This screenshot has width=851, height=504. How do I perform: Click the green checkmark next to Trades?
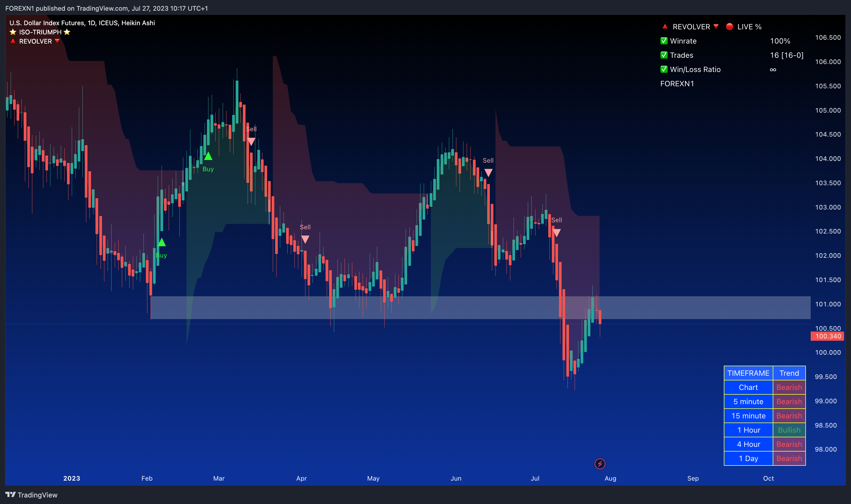click(664, 55)
